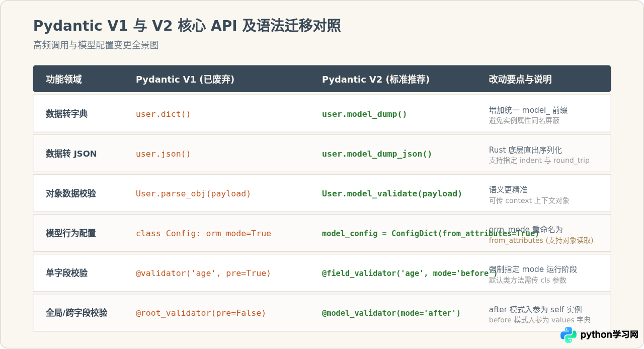Click the '@root_validator(pre=False)' code cell
Screen dimensions: 644x349
[x=201, y=313]
